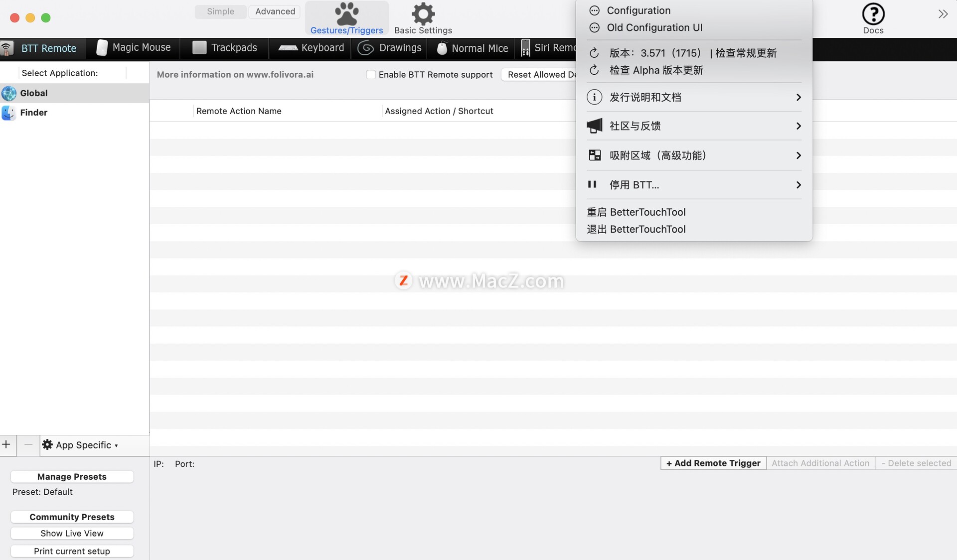Switch to Magic Mouse tab
The image size is (957, 560).
tap(134, 48)
